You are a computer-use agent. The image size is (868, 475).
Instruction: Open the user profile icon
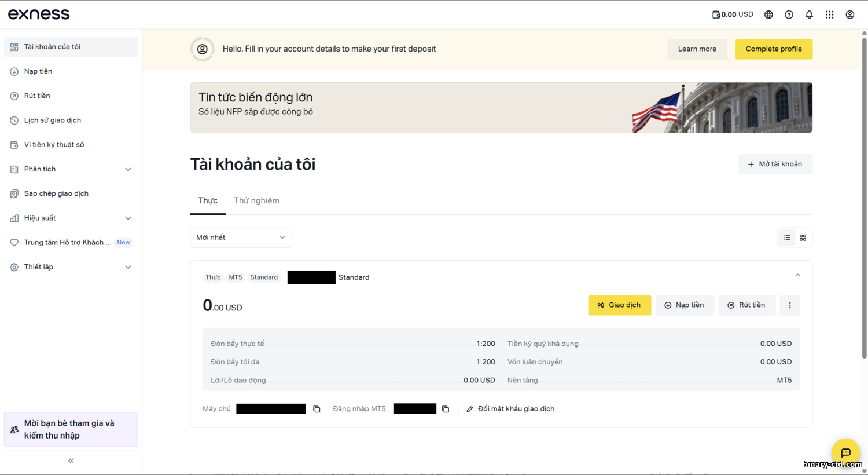point(849,14)
